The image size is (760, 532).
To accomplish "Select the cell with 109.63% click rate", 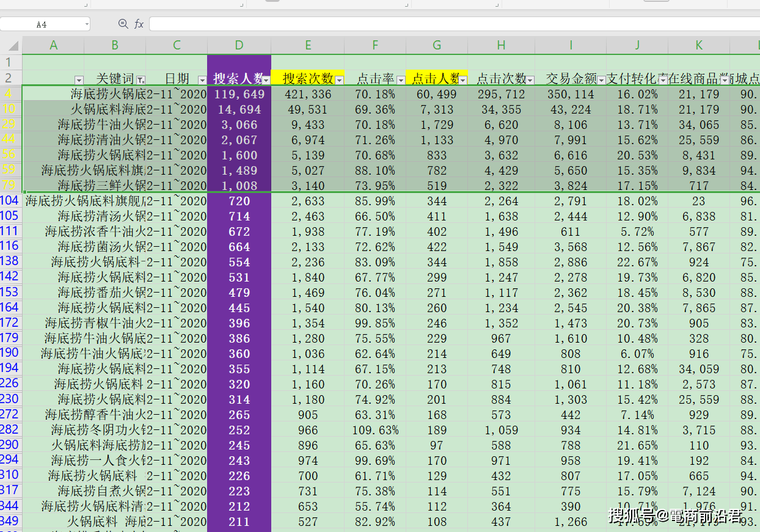I will (375, 430).
